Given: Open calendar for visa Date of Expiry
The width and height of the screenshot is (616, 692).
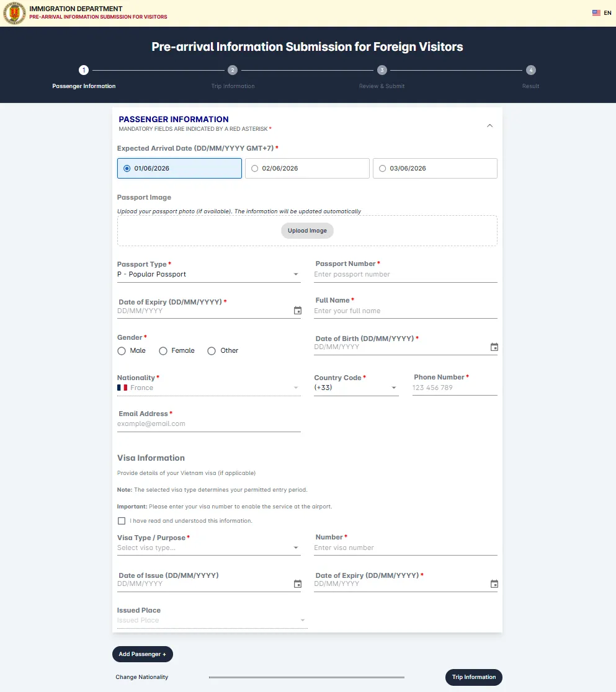Looking at the screenshot, I should pos(494,584).
